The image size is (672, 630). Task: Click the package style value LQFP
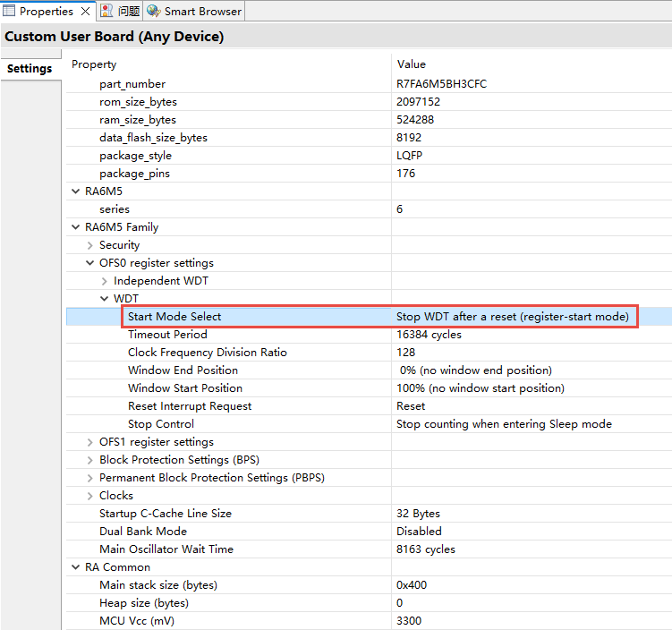[x=409, y=156]
